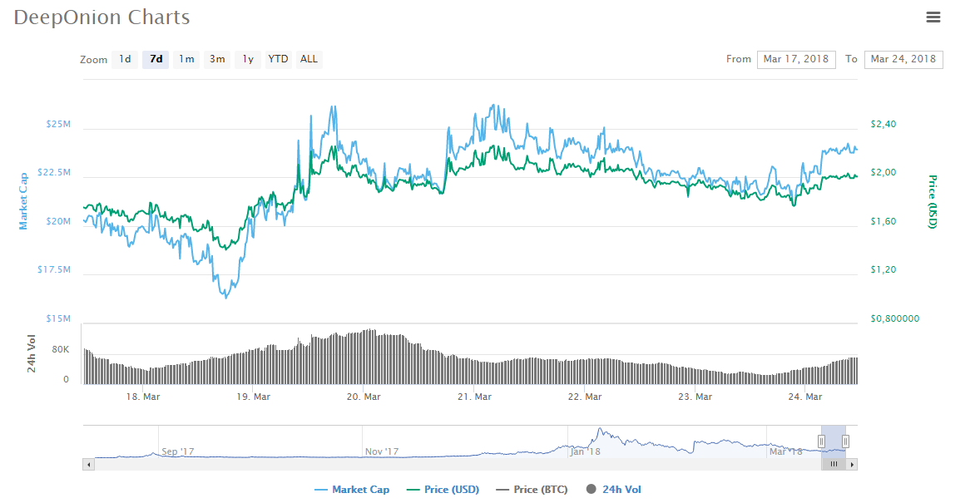Click the navigator scrollbar left arrow
Screen dimensions: 980x503
(x=89, y=464)
